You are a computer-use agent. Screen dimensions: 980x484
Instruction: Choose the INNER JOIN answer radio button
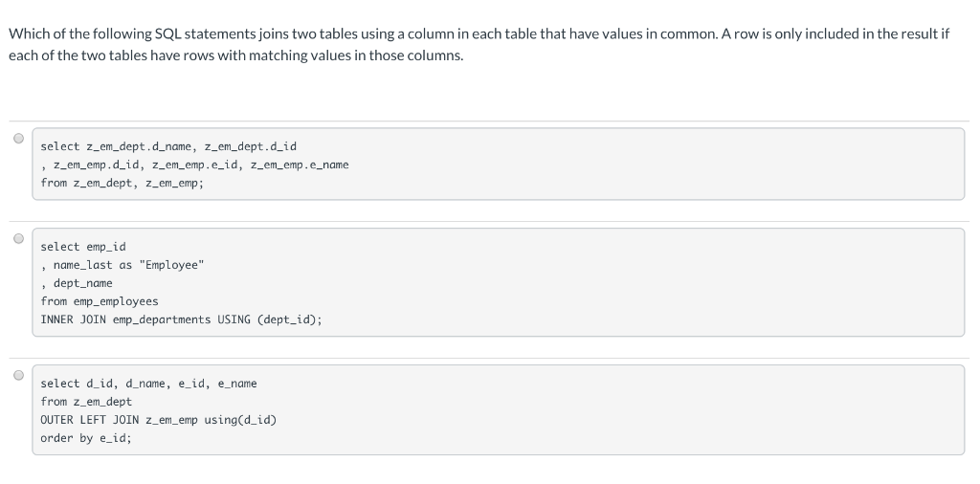point(19,238)
